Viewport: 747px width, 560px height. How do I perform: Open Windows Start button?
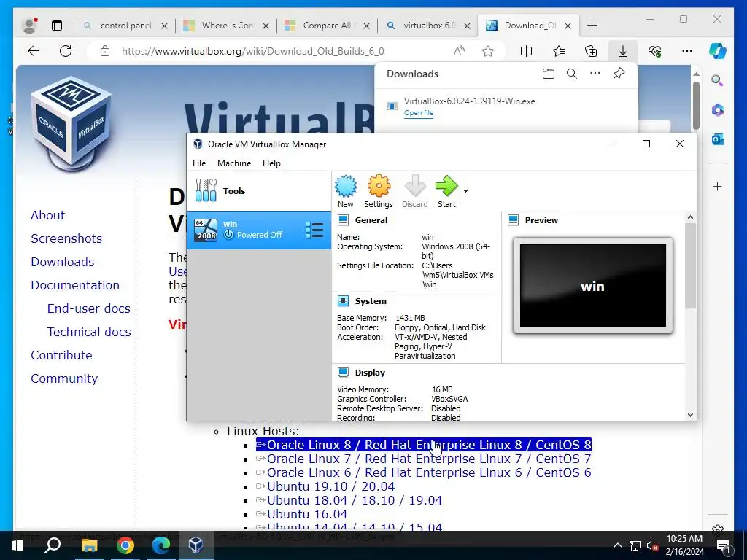[x=18, y=545]
